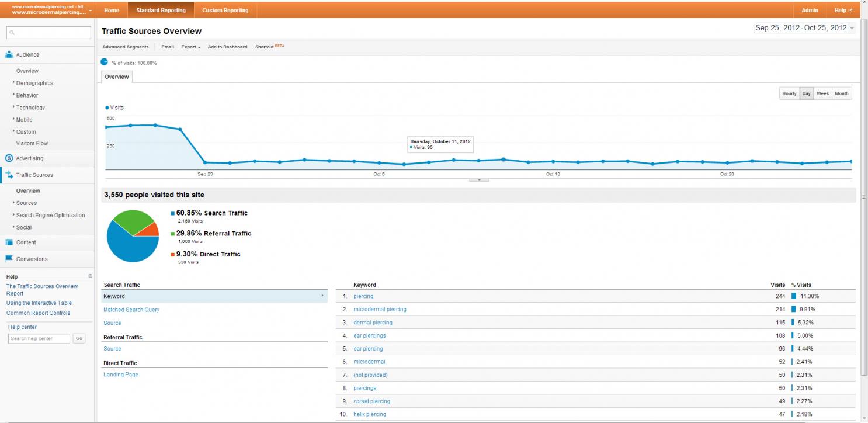Click the Go button in help search

coord(79,338)
